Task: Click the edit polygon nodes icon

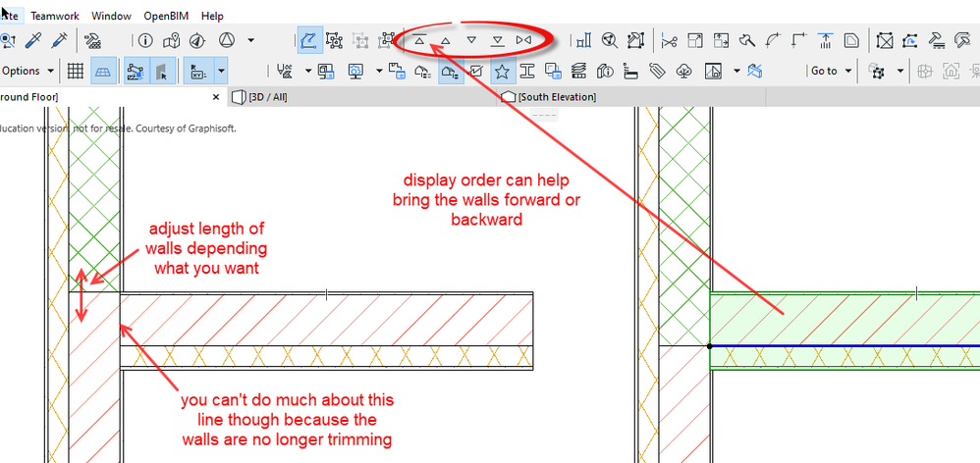Action: [910, 41]
